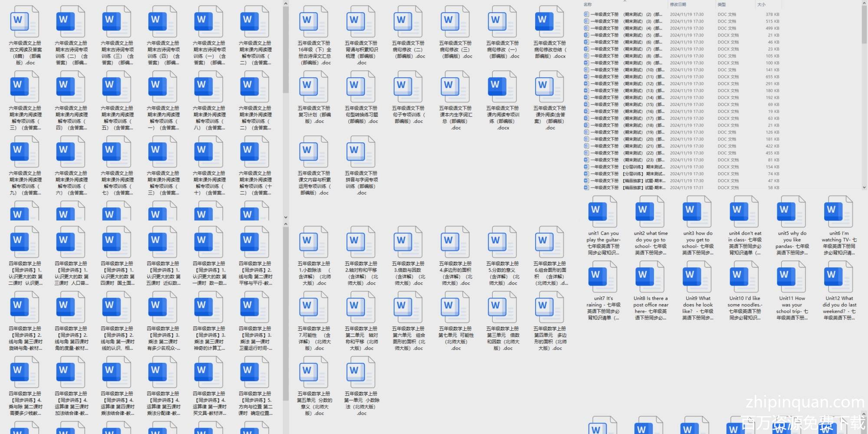The width and height of the screenshot is (868, 434).
Task: Click the 五年级数学上册 第五单元 分数的意义 icon
Action: pyautogui.click(x=314, y=372)
